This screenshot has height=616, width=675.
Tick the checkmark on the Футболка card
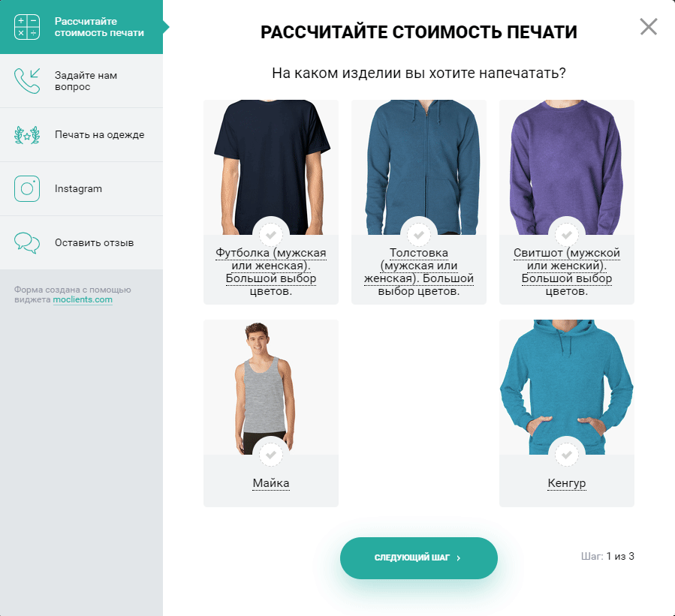[x=271, y=235]
